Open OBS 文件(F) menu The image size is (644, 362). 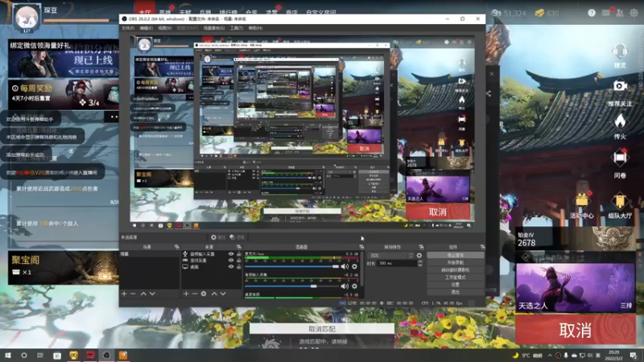128,28
